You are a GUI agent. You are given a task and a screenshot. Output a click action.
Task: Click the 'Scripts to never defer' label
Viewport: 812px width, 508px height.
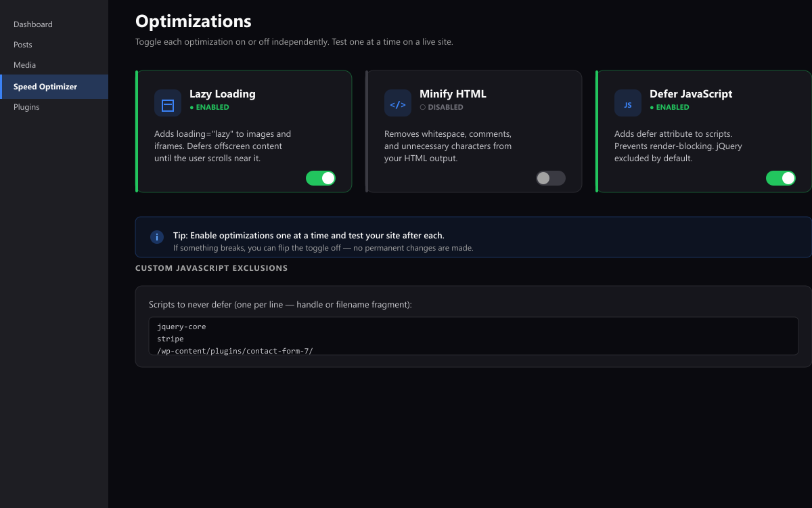point(280,305)
